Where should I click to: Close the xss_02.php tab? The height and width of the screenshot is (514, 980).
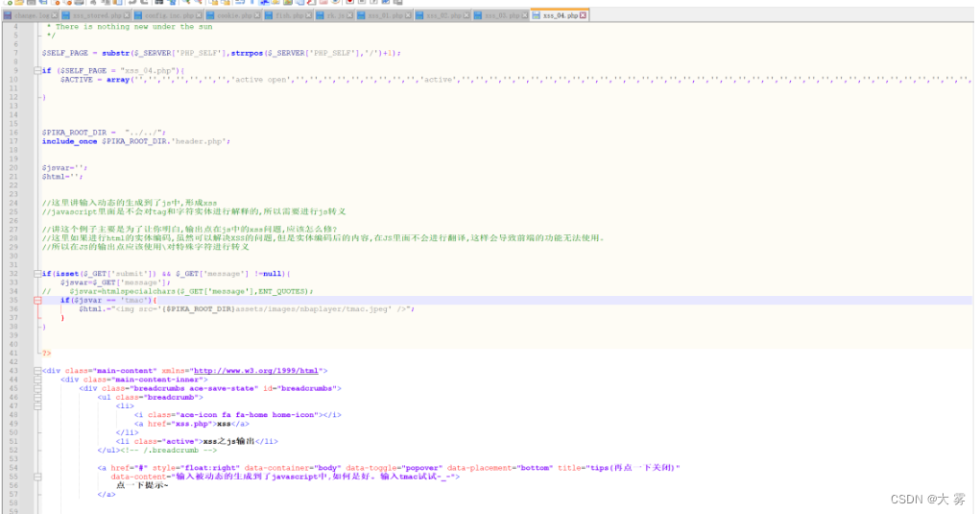click(x=466, y=15)
